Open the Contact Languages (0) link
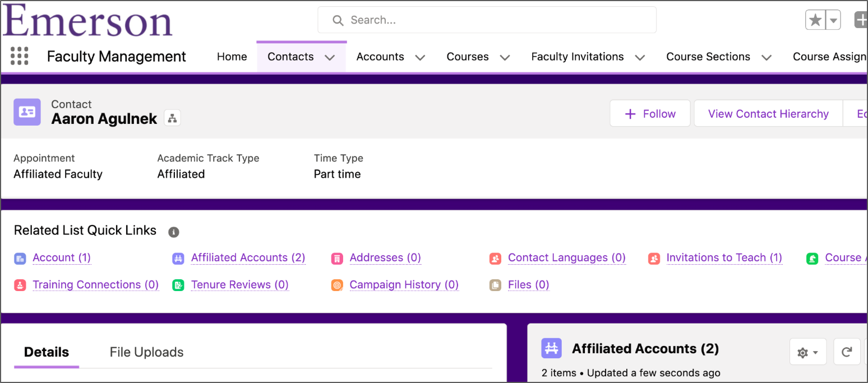The width and height of the screenshot is (868, 383). coord(567,257)
